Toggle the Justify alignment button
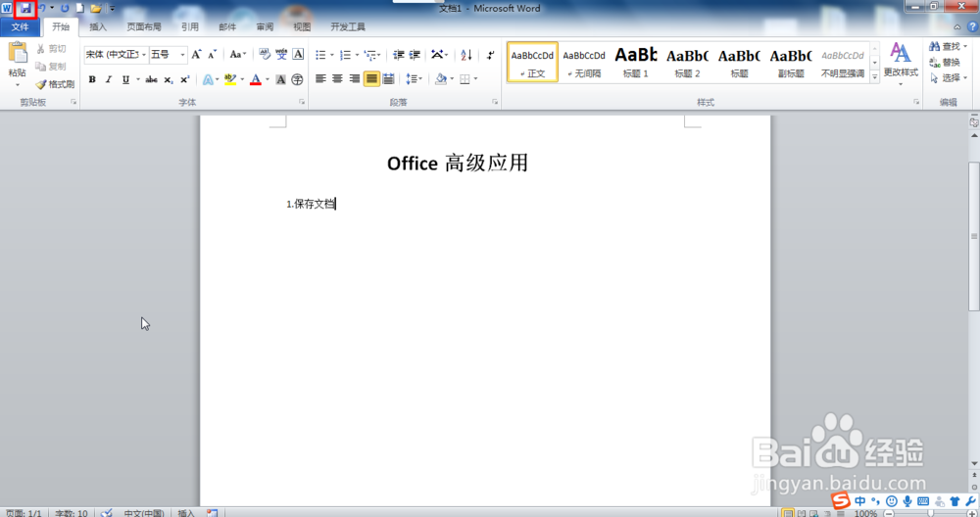This screenshot has height=517, width=980. click(371, 78)
